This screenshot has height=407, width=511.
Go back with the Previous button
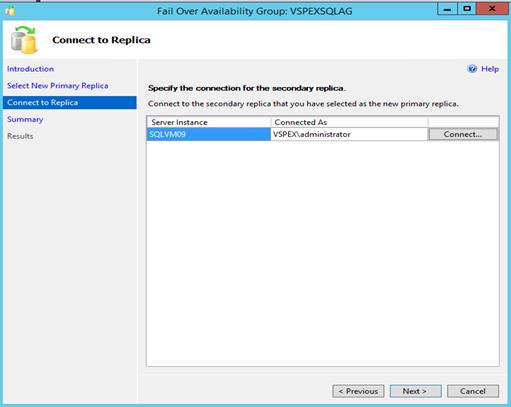358,391
